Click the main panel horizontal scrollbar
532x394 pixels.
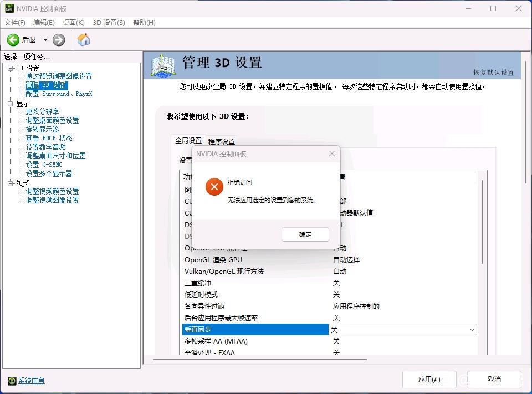tap(259, 359)
